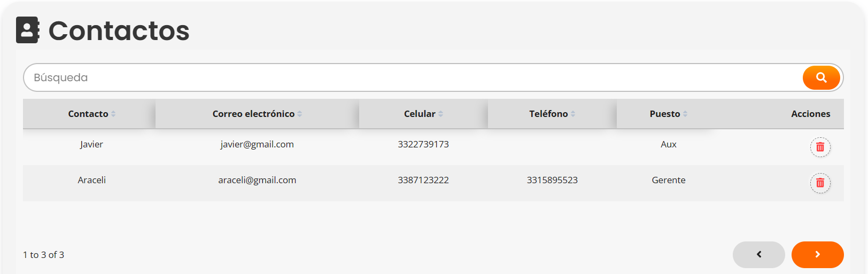Click the contacts address book icon

(28, 30)
